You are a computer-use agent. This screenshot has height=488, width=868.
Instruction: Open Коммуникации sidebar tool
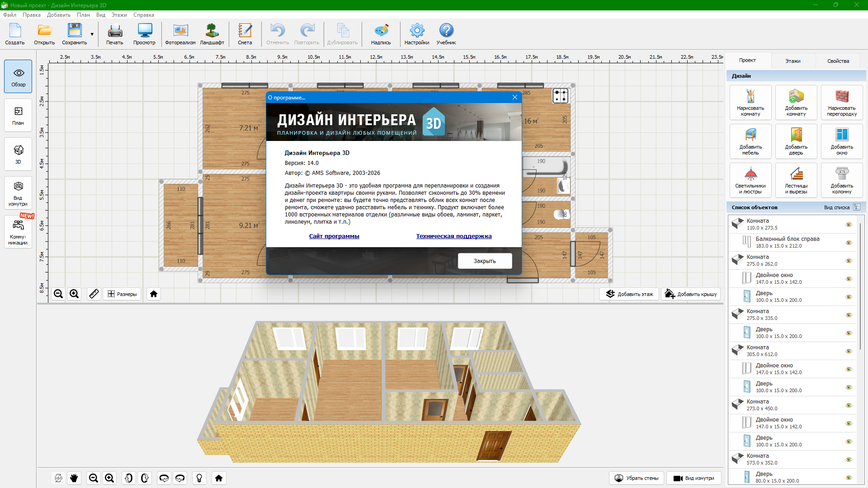18,232
